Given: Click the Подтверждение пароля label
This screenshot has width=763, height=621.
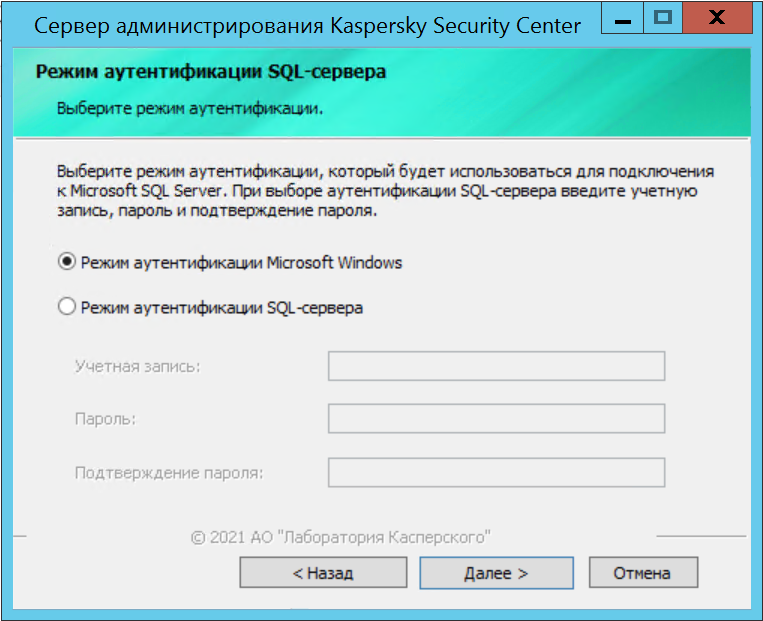Looking at the screenshot, I should 169,472.
